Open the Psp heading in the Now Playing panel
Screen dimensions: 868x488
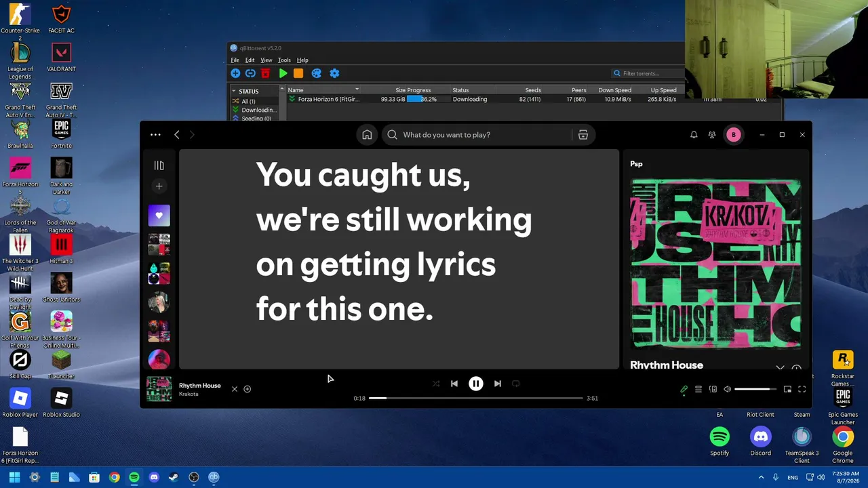point(636,164)
